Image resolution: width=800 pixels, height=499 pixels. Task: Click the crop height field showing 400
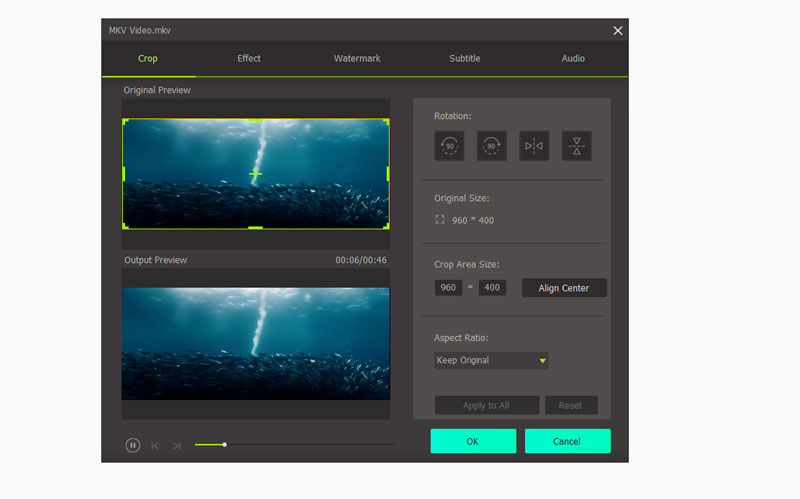point(491,288)
